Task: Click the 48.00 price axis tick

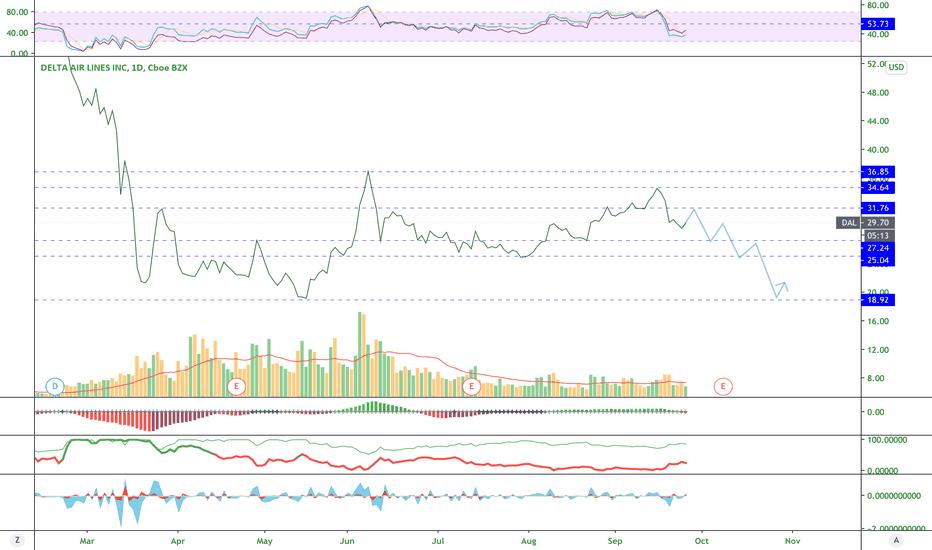Action: click(878, 93)
